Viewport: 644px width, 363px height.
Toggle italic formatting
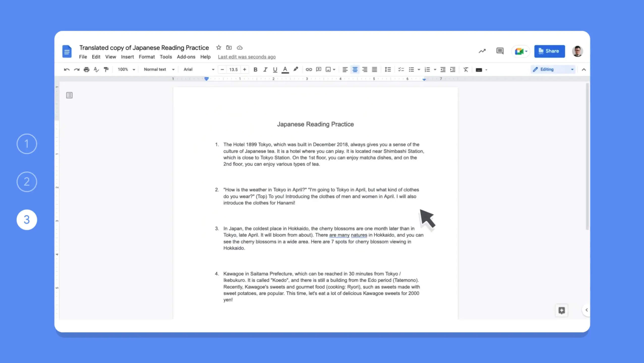coord(265,69)
